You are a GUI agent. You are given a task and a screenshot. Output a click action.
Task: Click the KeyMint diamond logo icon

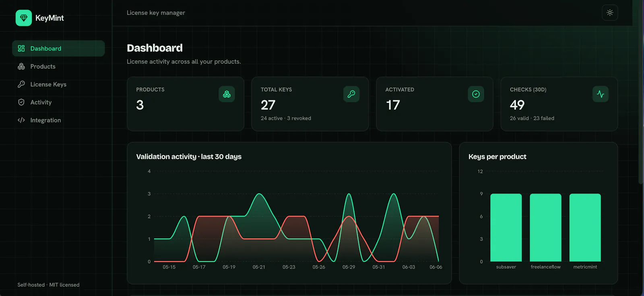(24, 18)
